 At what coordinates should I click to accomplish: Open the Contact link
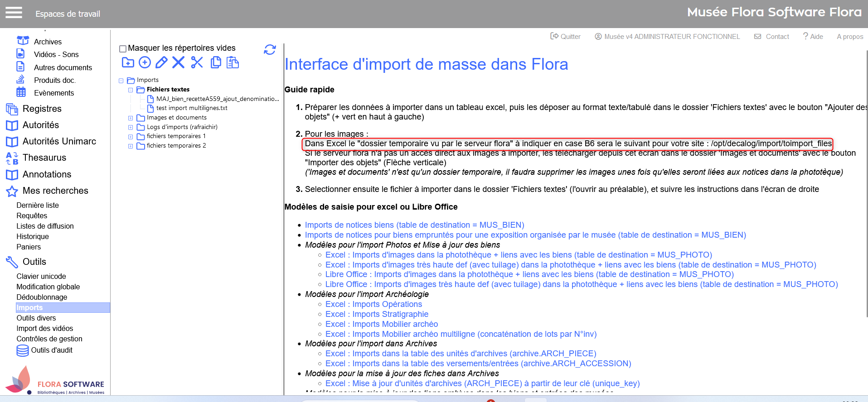click(771, 36)
